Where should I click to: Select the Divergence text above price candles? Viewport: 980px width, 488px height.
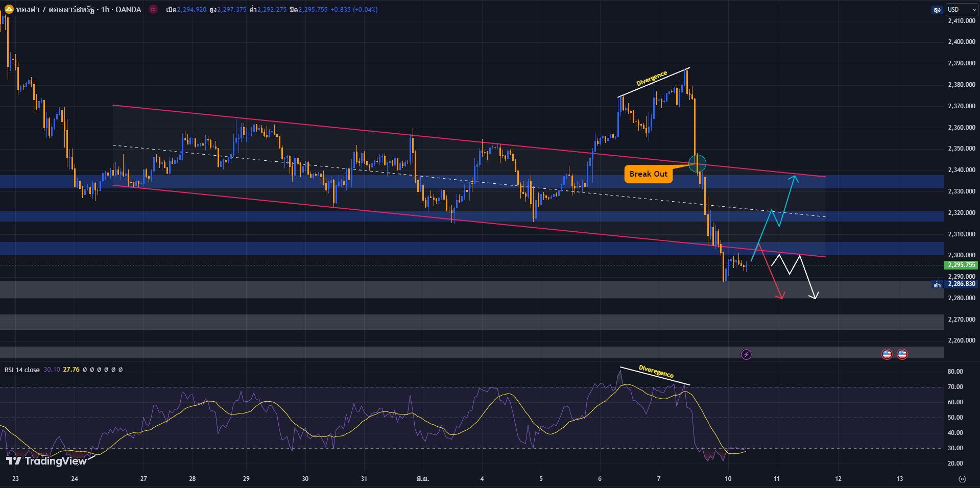click(x=651, y=79)
